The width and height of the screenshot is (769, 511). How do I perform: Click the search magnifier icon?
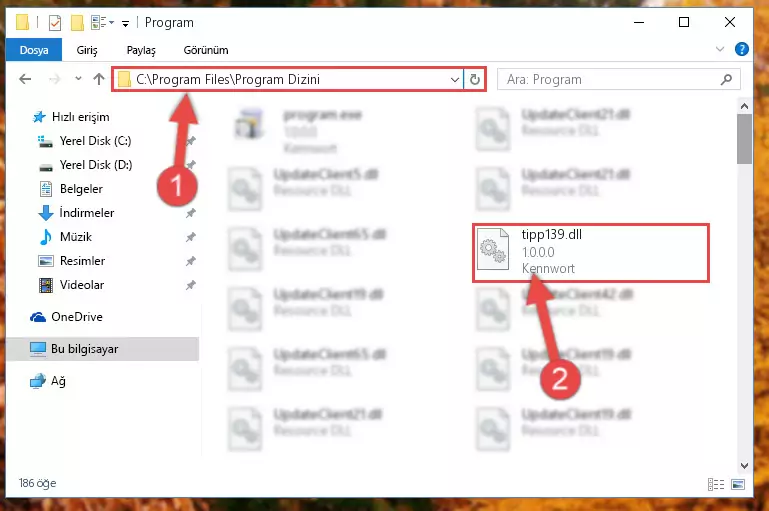pyautogui.click(x=726, y=79)
